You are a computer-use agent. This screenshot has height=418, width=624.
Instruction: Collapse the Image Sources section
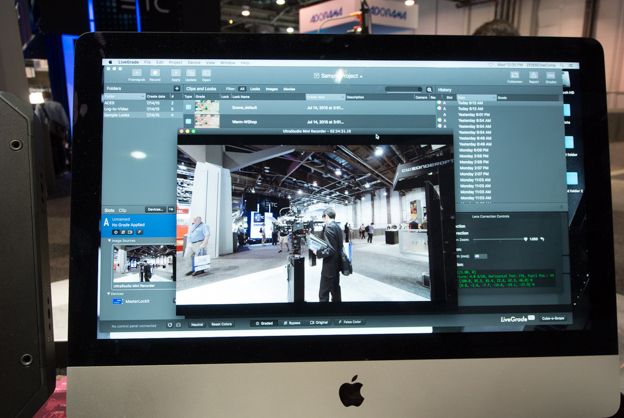(109, 241)
